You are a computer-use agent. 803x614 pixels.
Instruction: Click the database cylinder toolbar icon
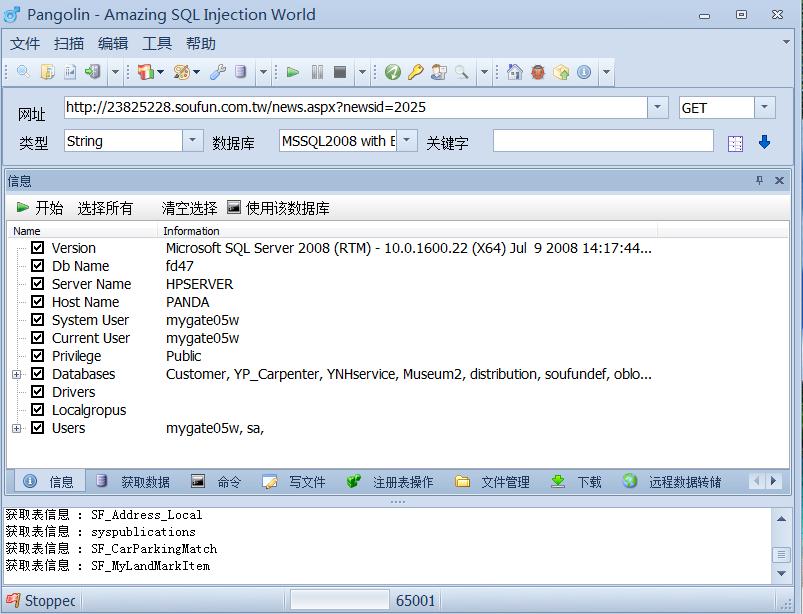click(240, 72)
